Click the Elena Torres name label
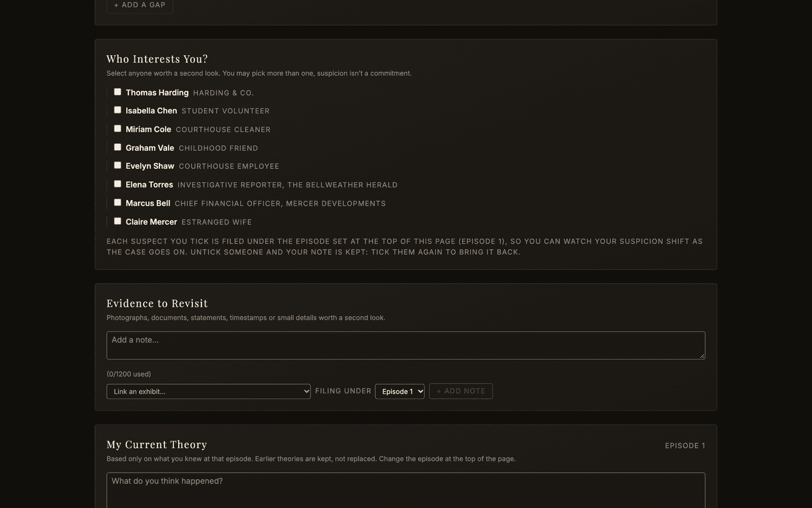 pyautogui.click(x=149, y=184)
